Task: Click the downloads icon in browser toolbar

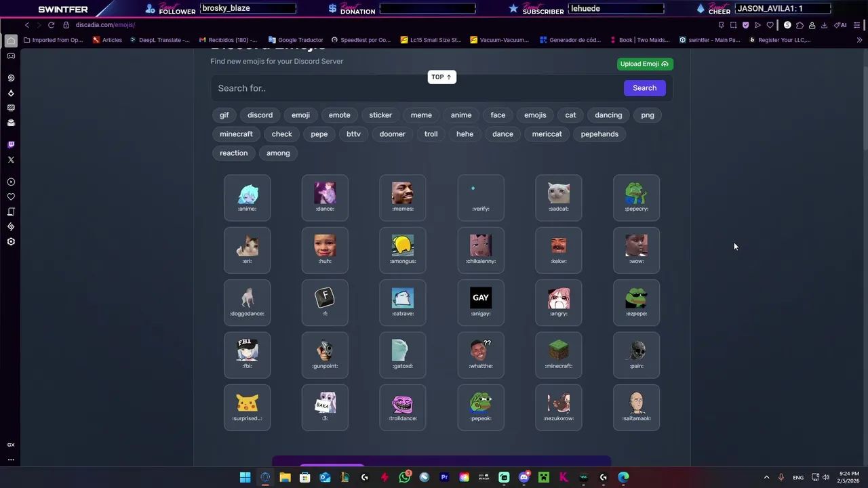Action: click(x=824, y=25)
